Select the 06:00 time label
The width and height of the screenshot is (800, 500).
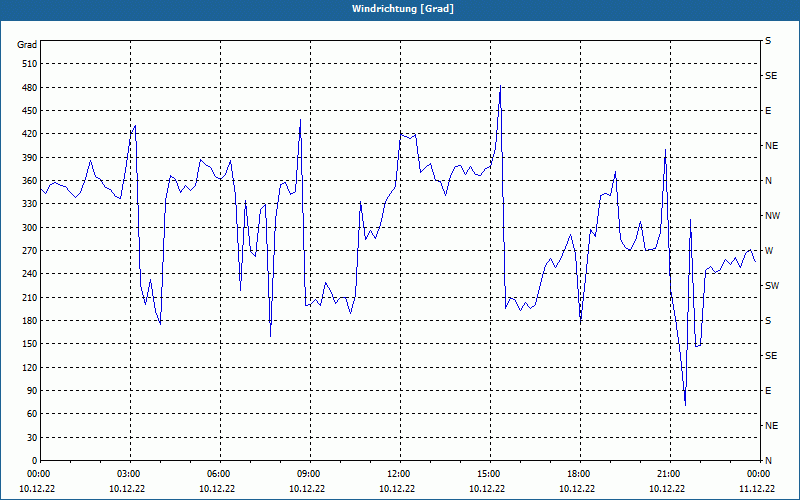pyautogui.click(x=220, y=474)
